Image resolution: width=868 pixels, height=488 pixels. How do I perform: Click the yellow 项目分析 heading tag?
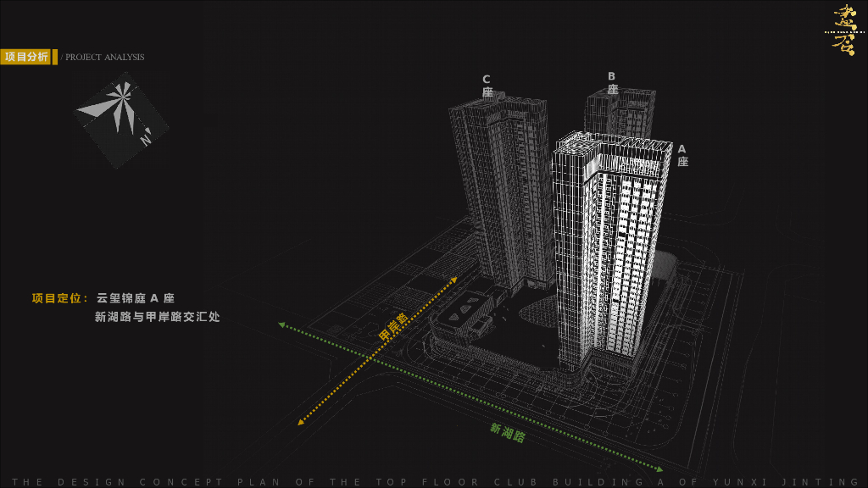(x=26, y=57)
